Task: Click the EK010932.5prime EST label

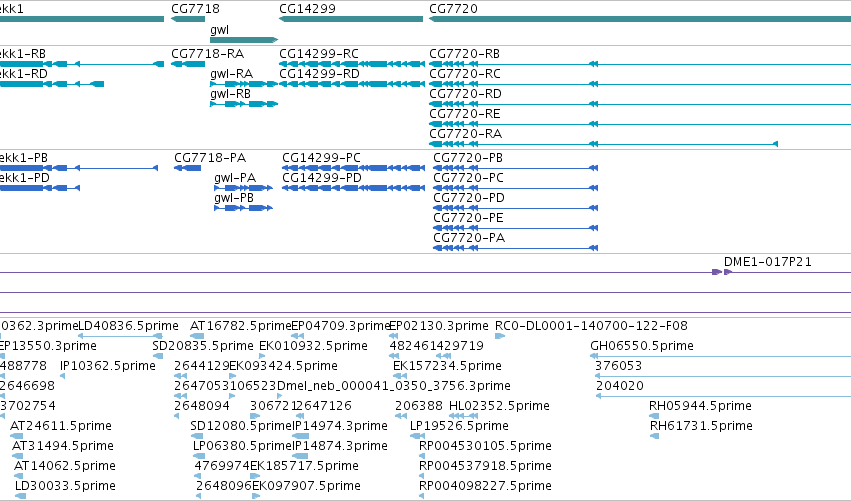Action: [313, 346]
